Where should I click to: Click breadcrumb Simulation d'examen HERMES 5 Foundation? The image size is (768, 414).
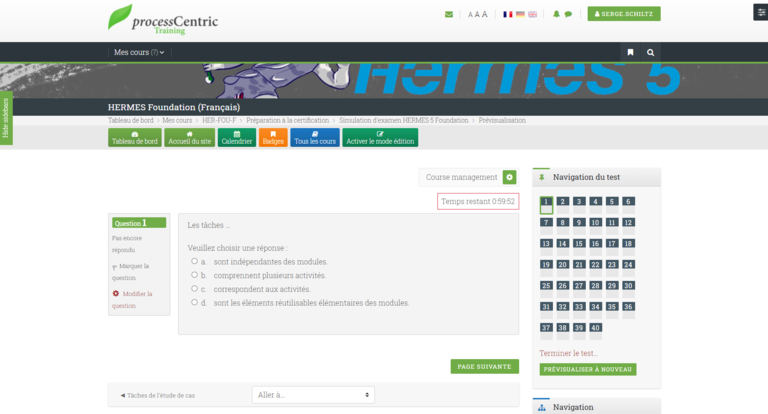point(404,121)
